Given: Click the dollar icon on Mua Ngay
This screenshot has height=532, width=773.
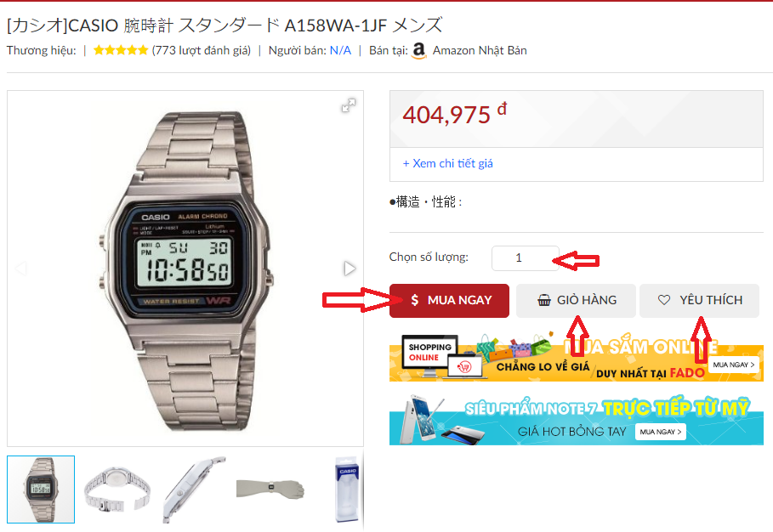Looking at the screenshot, I should pos(415,300).
